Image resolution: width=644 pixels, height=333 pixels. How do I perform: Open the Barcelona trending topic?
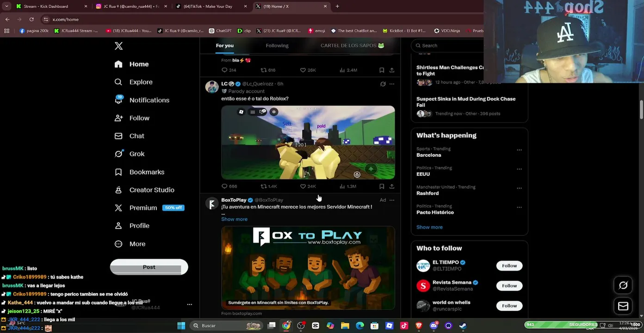[429, 155]
